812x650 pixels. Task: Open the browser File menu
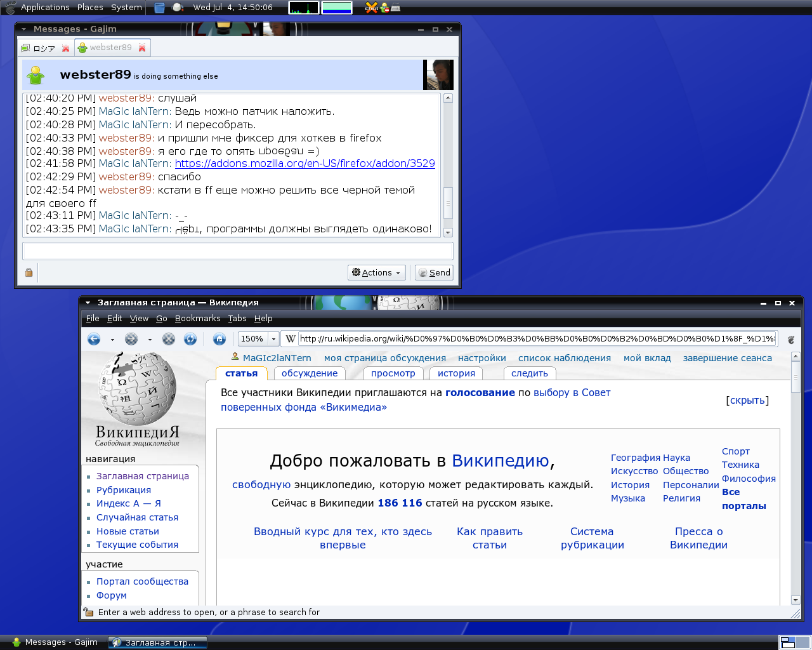point(93,319)
